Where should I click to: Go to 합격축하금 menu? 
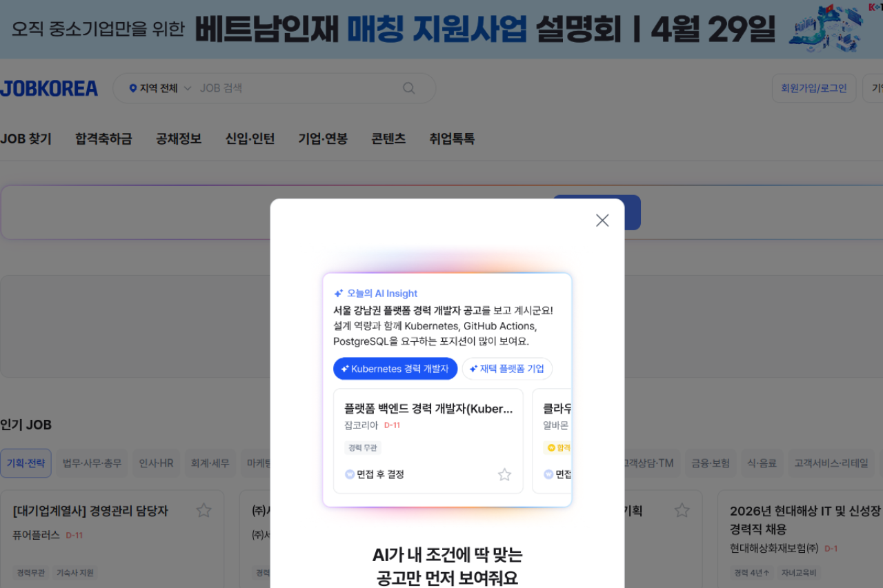click(103, 139)
